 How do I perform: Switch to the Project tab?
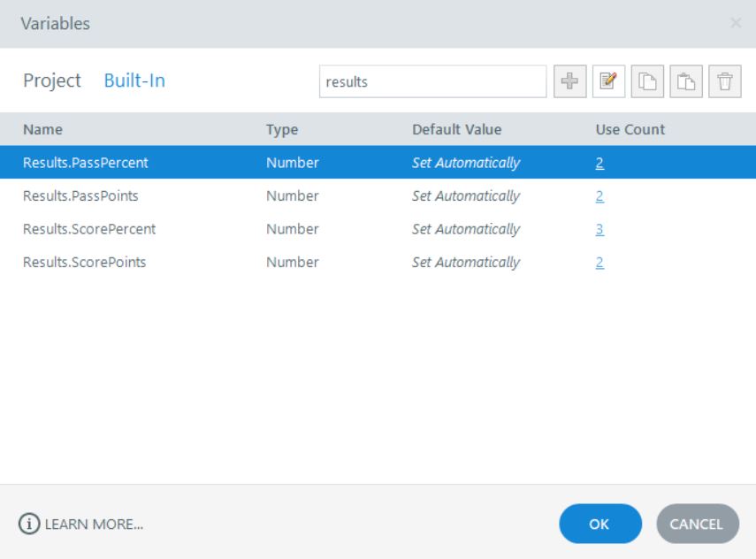(52, 80)
